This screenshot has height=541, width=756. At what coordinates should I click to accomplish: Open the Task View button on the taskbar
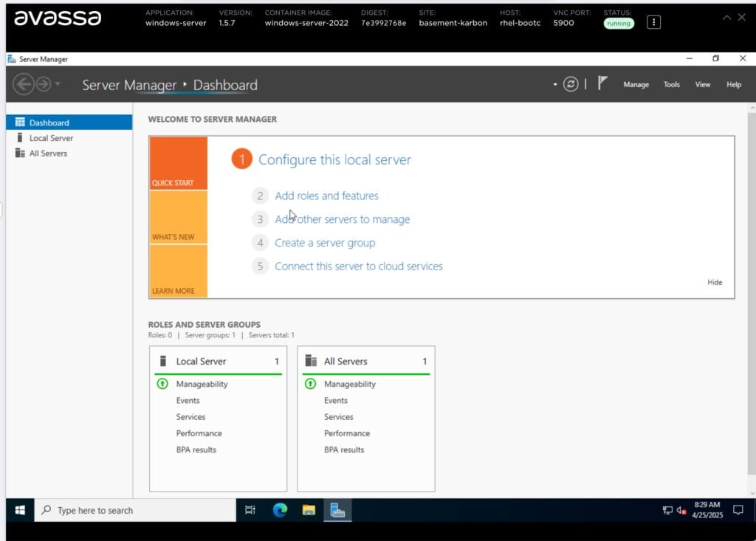250,509
